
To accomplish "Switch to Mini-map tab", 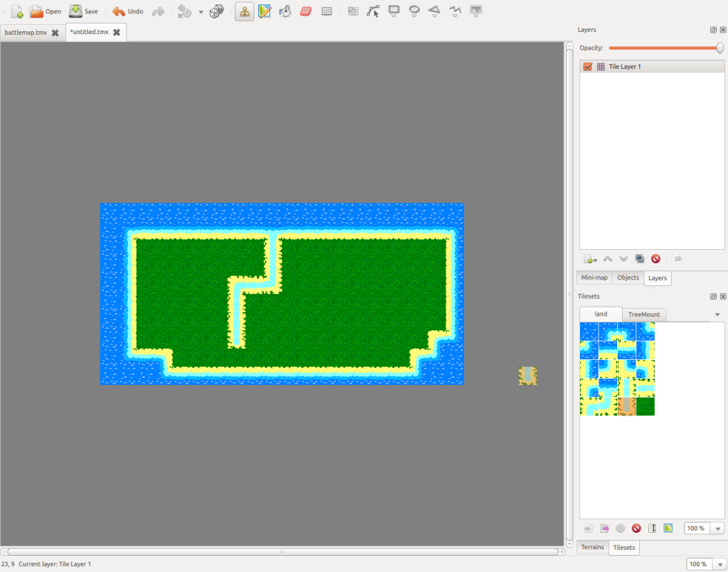I will click(x=594, y=277).
